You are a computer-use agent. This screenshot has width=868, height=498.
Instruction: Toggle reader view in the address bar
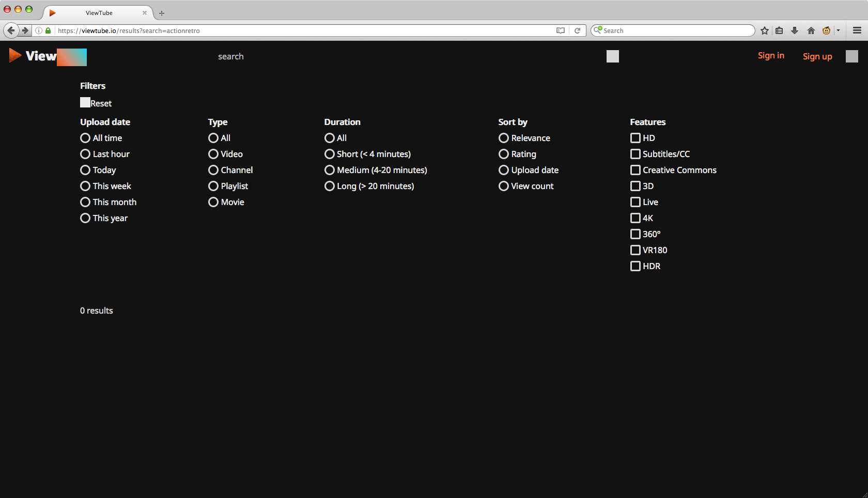561,30
